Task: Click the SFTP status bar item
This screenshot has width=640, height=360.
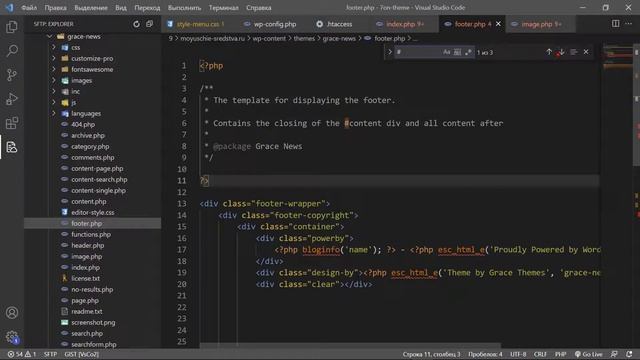Action: pyautogui.click(x=50, y=354)
